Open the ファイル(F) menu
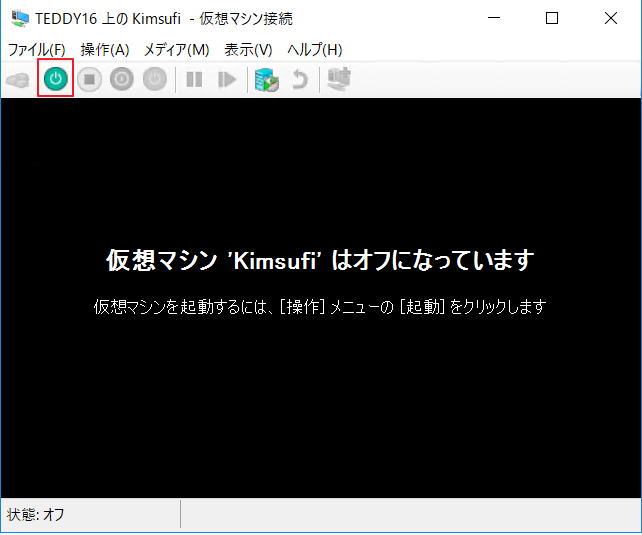The width and height of the screenshot is (642, 535). pyautogui.click(x=36, y=50)
